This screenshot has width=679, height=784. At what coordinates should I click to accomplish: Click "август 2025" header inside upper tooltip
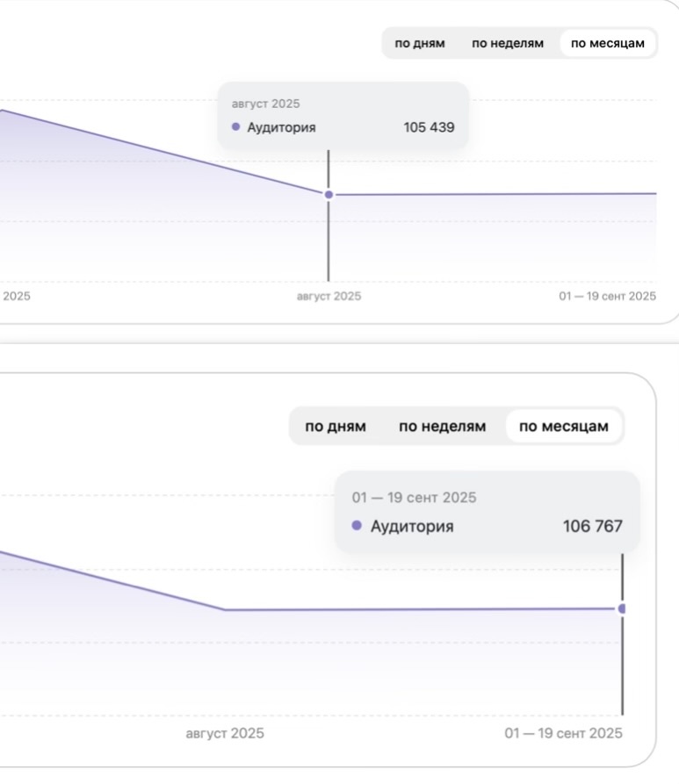click(265, 104)
